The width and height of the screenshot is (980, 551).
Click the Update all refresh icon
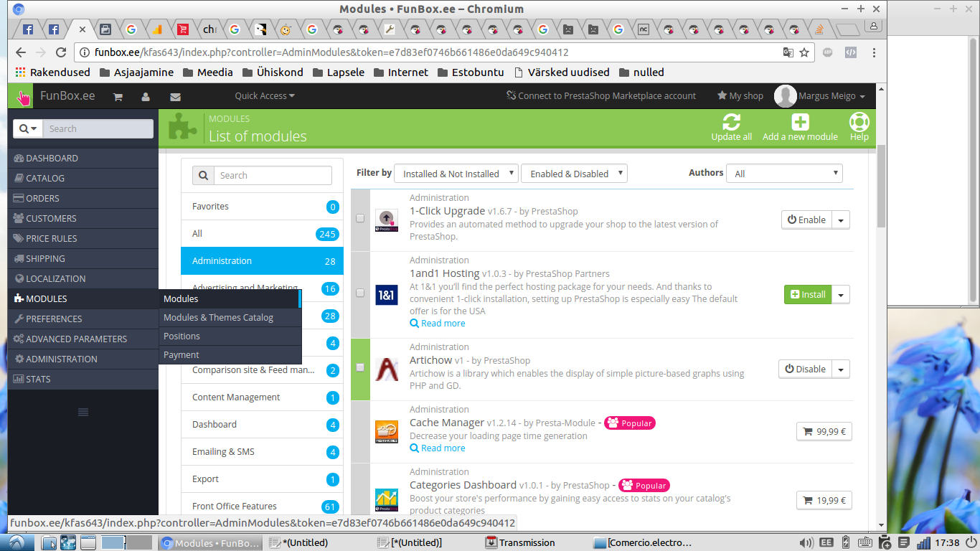(x=731, y=122)
